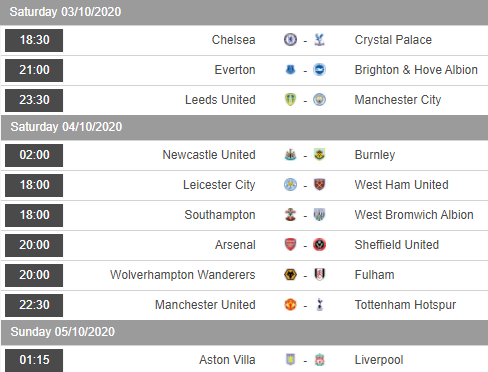Click the Sheffield United team name
Image resolution: width=488 pixels, height=372 pixels.
pyautogui.click(x=397, y=245)
